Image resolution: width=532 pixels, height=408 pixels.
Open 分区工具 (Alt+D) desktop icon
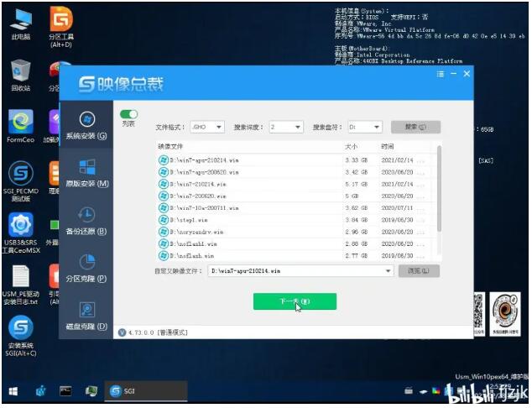[61, 25]
